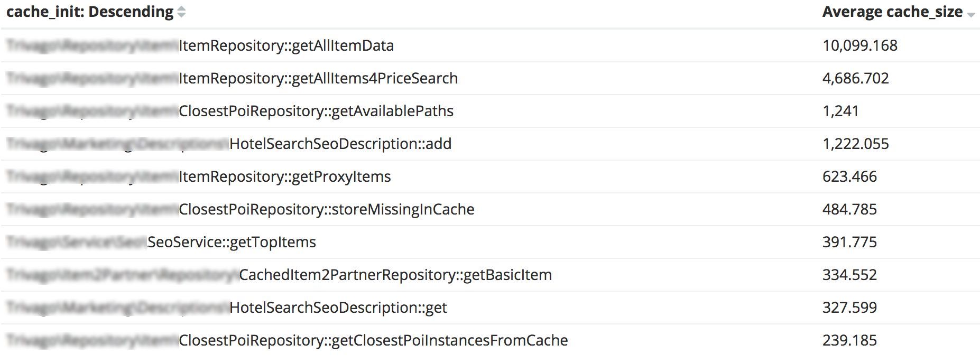The width and height of the screenshot is (980, 363).
Task: Select ClosestPoiRepository::getClosestPoiInstancesFromCache row
Action: tap(373, 341)
